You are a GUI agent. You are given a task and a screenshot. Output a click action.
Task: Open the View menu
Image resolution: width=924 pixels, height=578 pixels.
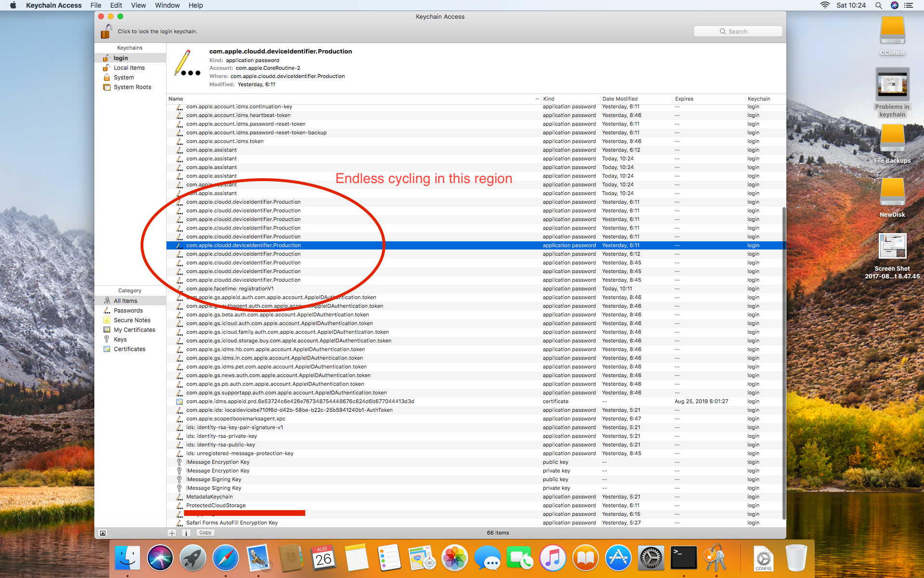138,5
